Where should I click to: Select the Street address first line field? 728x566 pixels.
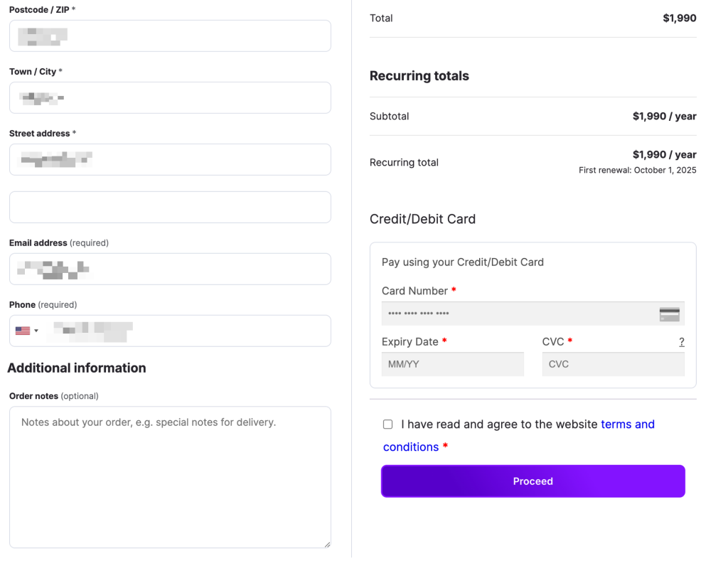(x=170, y=159)
